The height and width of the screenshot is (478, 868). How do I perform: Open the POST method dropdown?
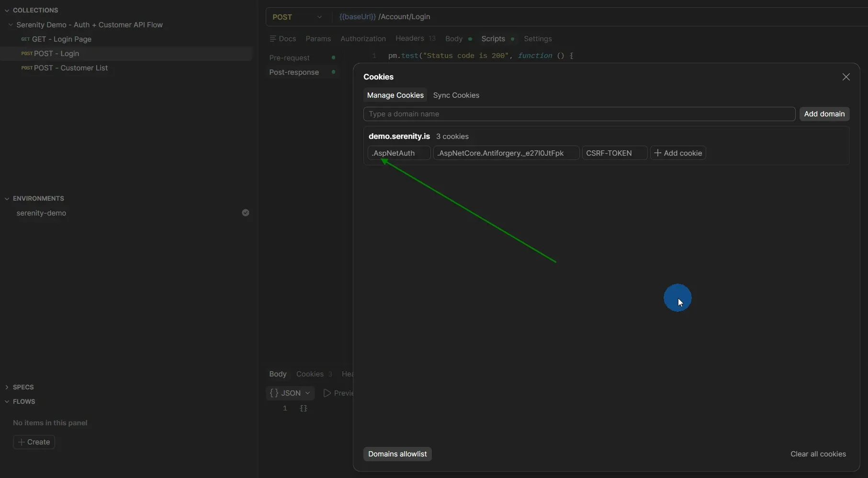pos(320,17)
